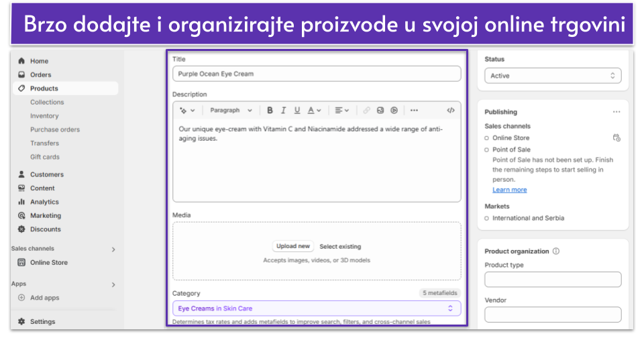Click the Settings gear icon
Screen dimensions: 644x338
[x=21, y=321]
